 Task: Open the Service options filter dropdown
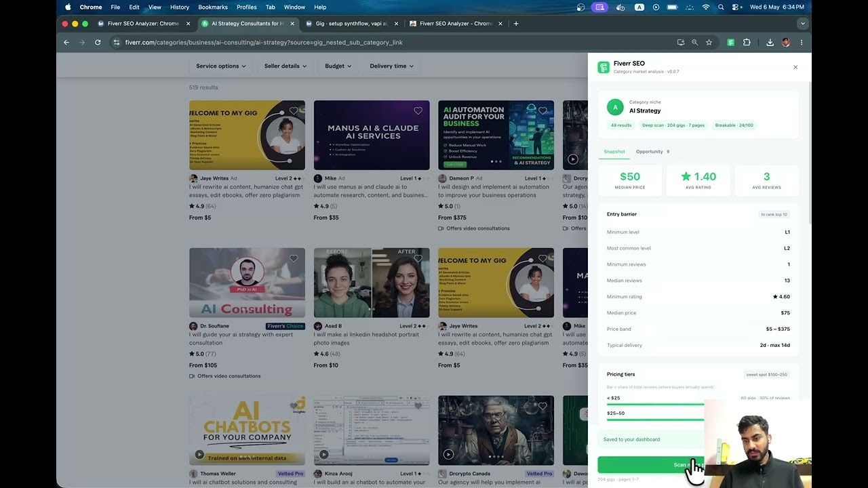pos(221,66)
